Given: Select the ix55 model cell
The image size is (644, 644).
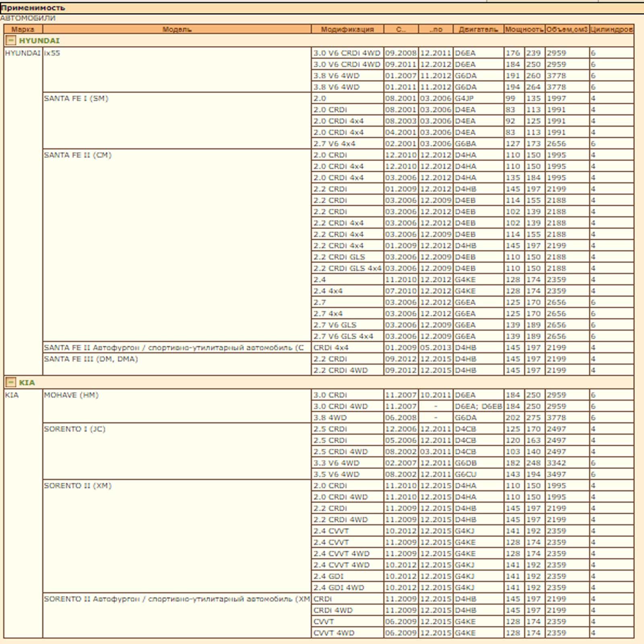Looking at the screenshot, I should coord(52,53).
